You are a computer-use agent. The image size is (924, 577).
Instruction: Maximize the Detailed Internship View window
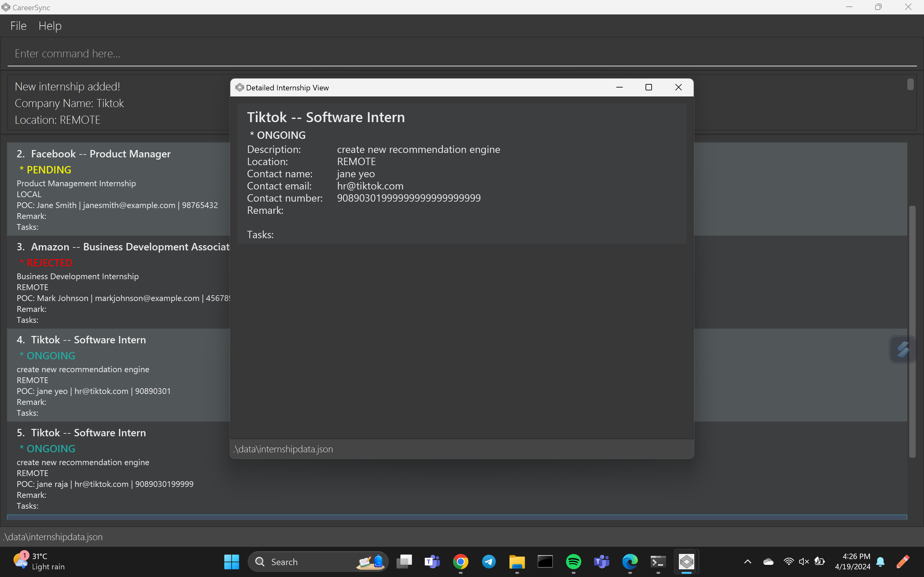648,88
